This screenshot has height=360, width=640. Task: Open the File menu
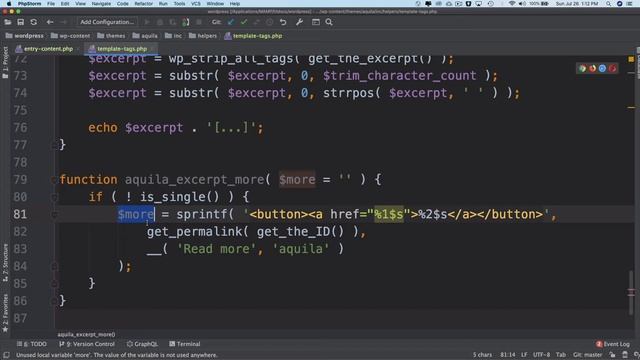point(51,4)
